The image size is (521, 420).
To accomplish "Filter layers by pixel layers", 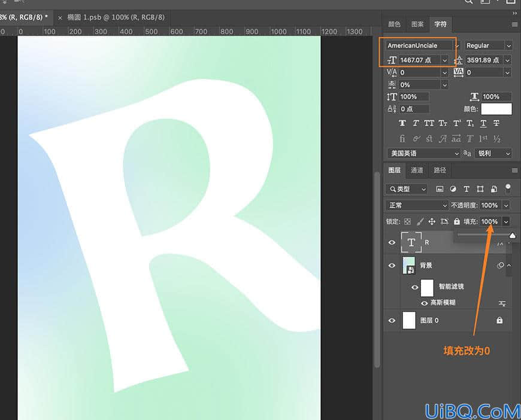I will coord(440,189).
